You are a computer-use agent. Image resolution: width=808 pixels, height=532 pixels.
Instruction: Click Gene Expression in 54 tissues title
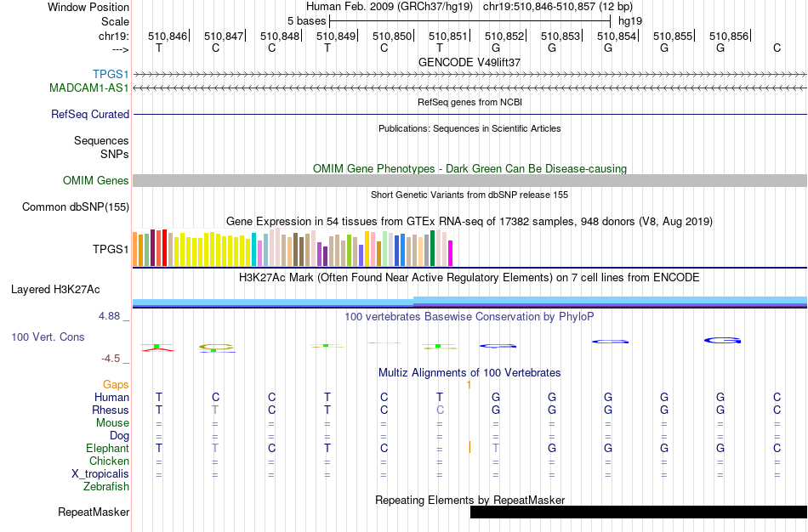click(469, 222)
